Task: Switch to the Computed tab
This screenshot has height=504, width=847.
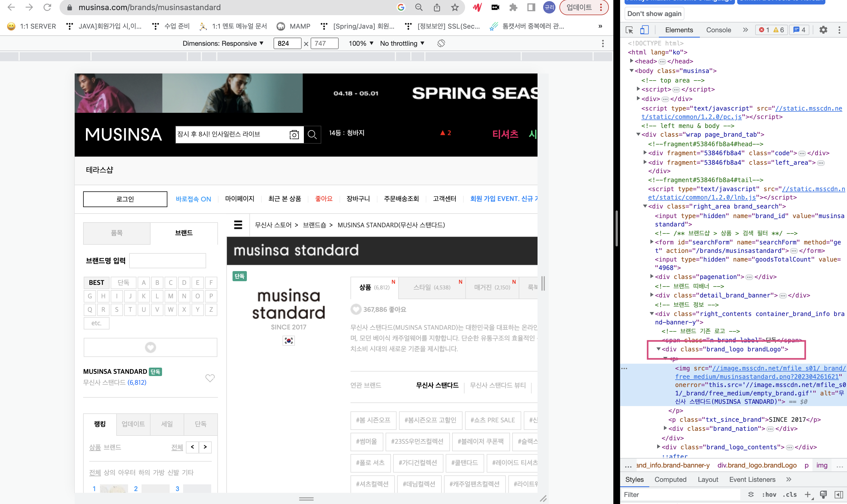Action: coord(670,479)
